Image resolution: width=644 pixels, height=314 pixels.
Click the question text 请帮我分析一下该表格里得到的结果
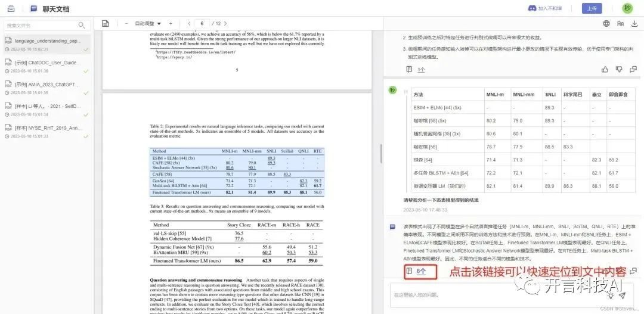(x=441, y=200)
